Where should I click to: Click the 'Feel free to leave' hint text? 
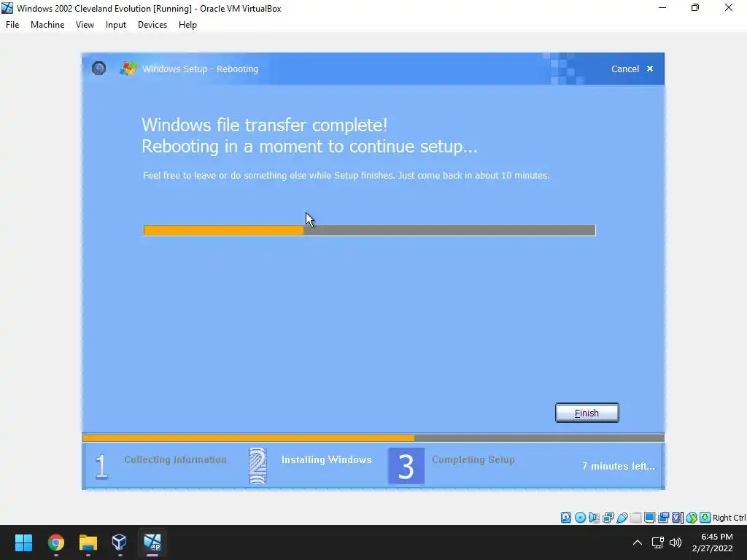[347, 175]
